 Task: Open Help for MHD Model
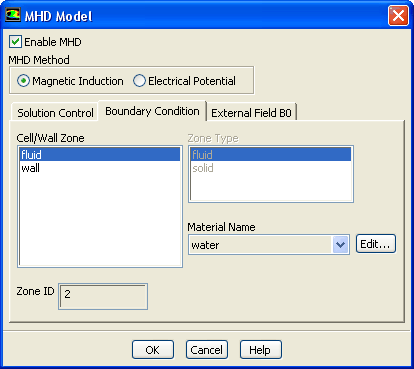261,350
